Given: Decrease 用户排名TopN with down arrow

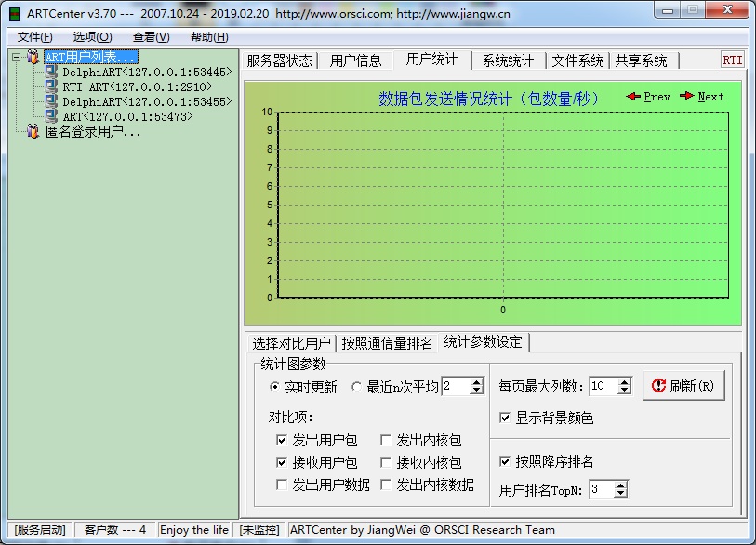Looking at the screenshot, I should click(x=621, y=494).
